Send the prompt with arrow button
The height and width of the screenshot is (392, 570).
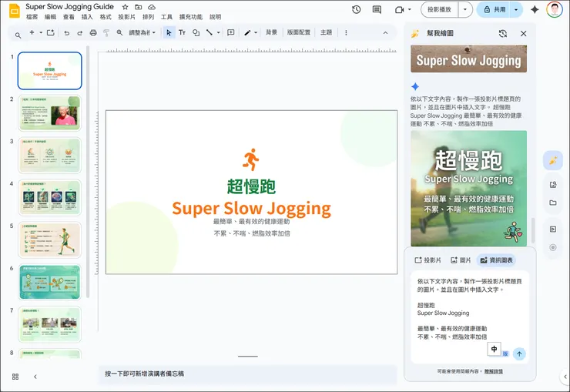click(x=519, y=353)
